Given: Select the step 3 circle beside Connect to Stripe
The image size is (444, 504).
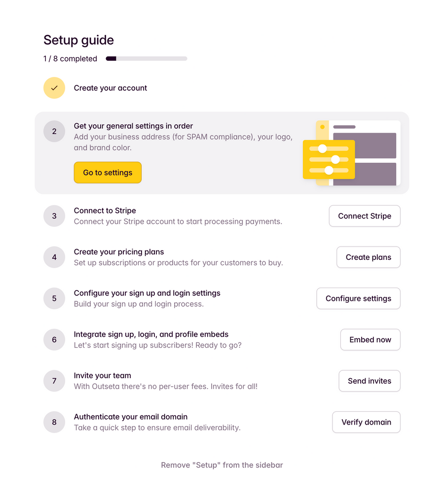Looking at the screenshot, I should pos(54,216).
